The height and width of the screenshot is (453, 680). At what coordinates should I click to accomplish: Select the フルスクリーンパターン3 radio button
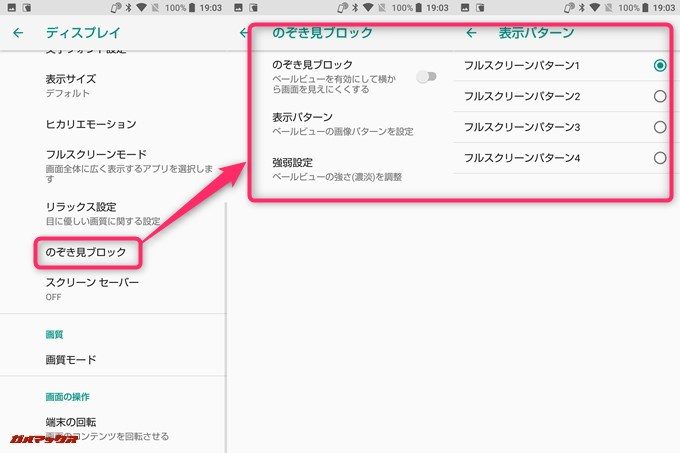(x=660, y=127)
